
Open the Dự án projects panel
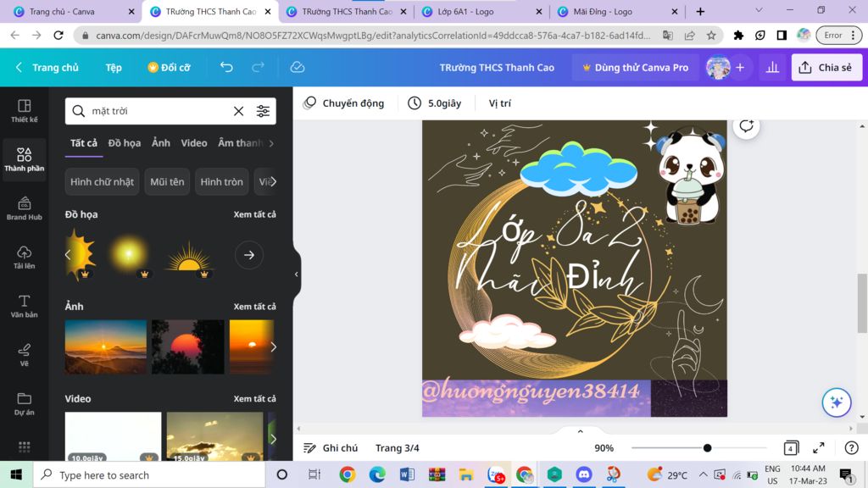(x=25, y=403)
